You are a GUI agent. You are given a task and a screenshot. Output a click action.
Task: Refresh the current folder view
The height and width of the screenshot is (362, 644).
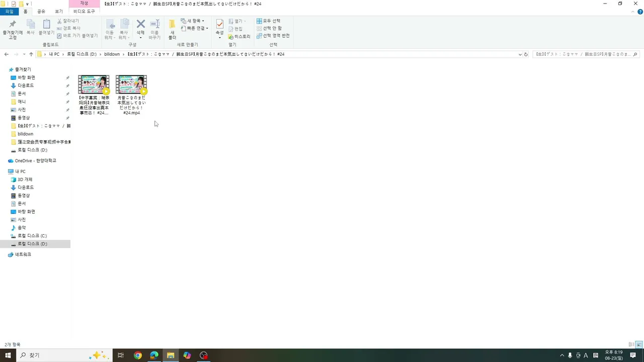click(x=526, y=54)
